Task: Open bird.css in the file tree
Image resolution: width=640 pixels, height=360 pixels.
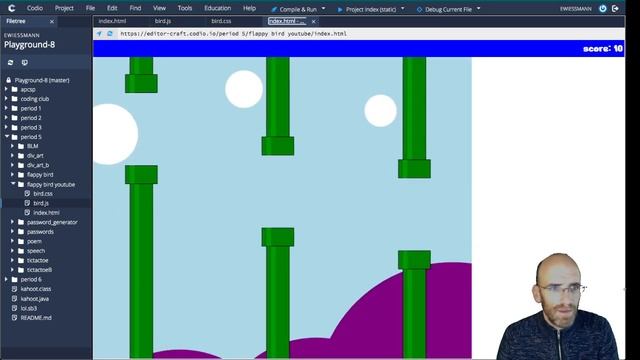Action: tap(43, 193)
